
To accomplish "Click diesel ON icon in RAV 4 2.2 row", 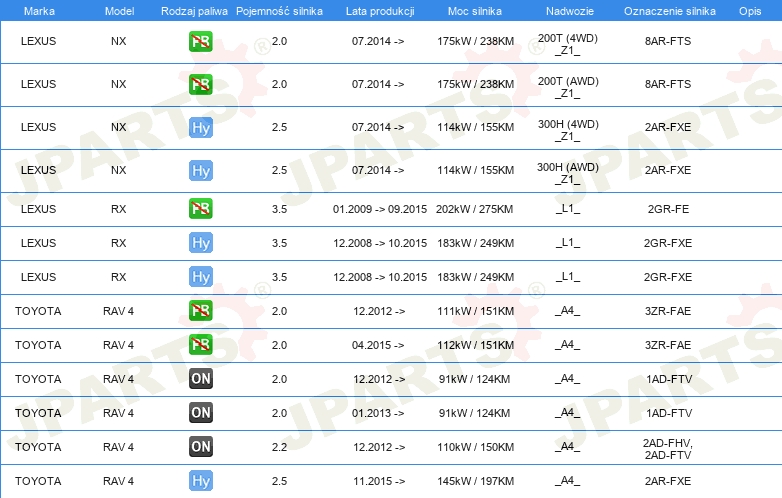I will tap(201, 447).
